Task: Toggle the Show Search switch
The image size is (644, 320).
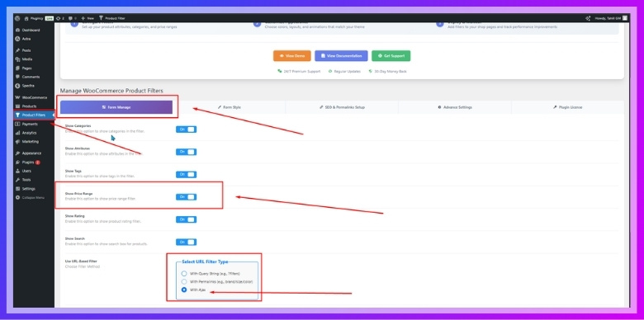Action: [186, 242]
